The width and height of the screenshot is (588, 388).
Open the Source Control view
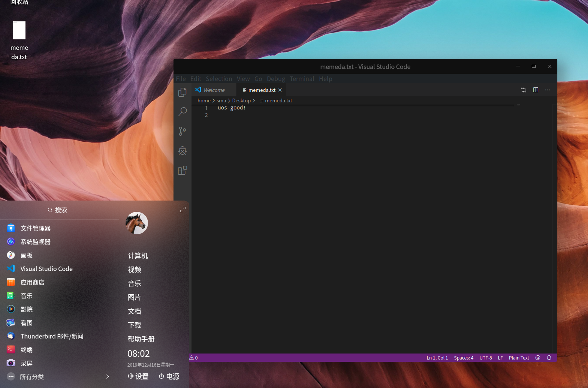coord(183,131)
